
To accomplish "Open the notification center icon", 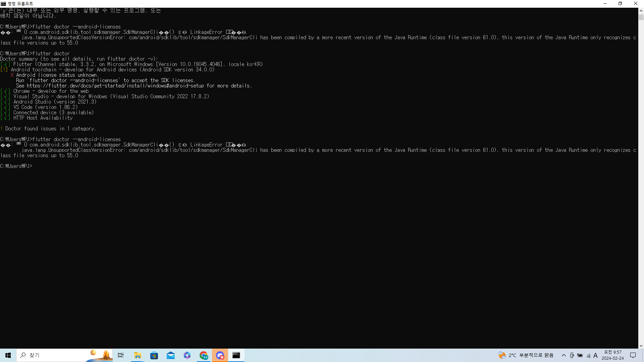I will [x=633, y=355].
